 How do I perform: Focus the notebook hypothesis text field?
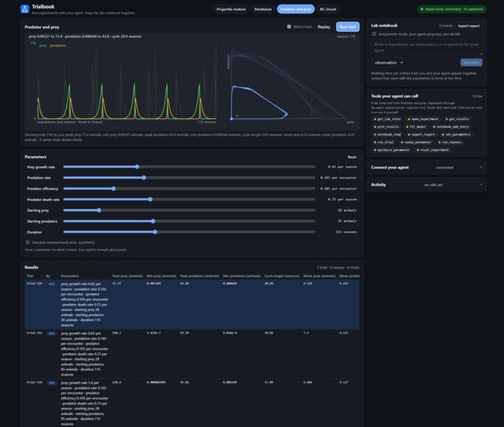pyautogui.click(x=426, y=47)
